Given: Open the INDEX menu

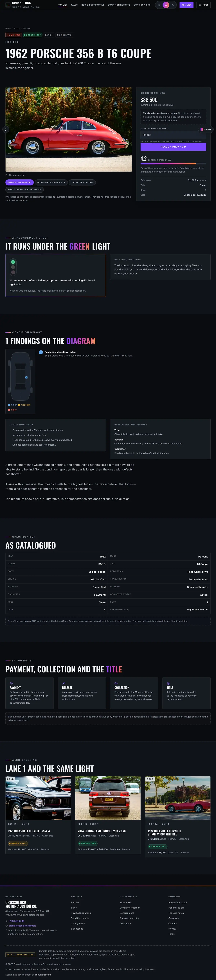Looking at the screenshot, I should [203, 5].
